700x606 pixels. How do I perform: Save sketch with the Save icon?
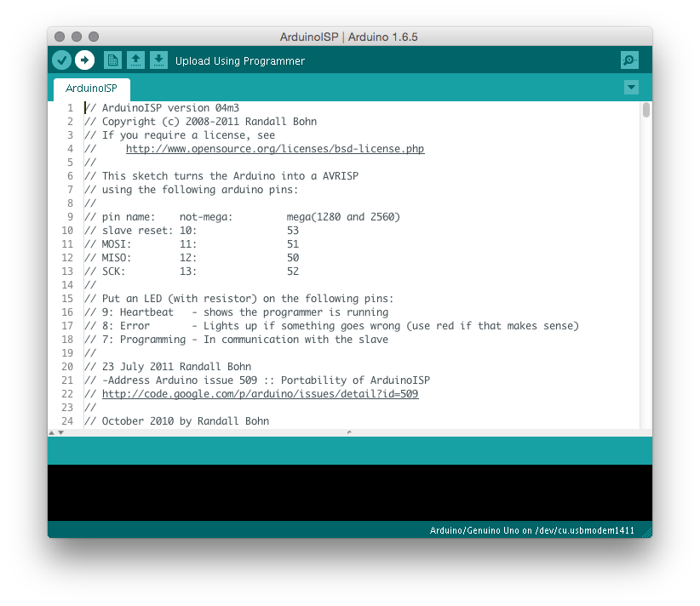tap(158, 60)
